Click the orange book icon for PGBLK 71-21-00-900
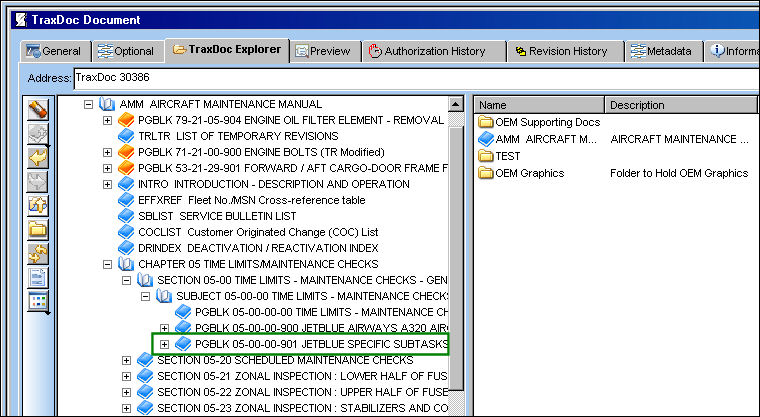The image size is (760, 417). pos(126,152)
